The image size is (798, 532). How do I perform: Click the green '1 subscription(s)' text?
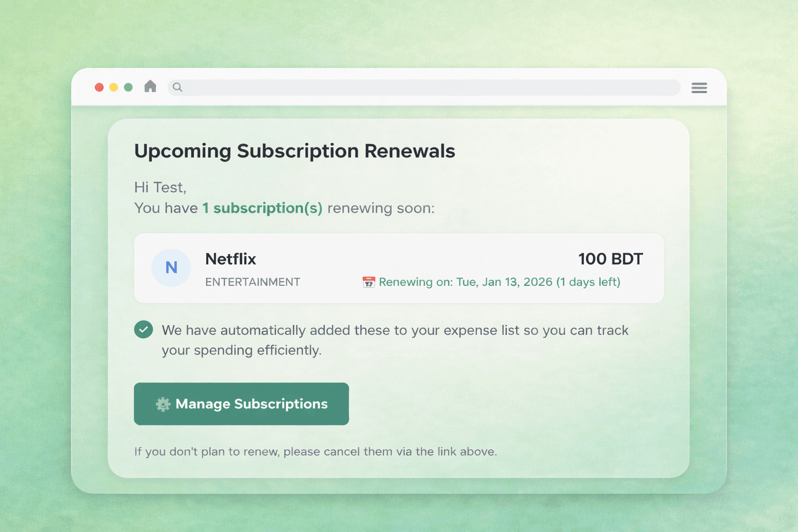tap(262, 208)
